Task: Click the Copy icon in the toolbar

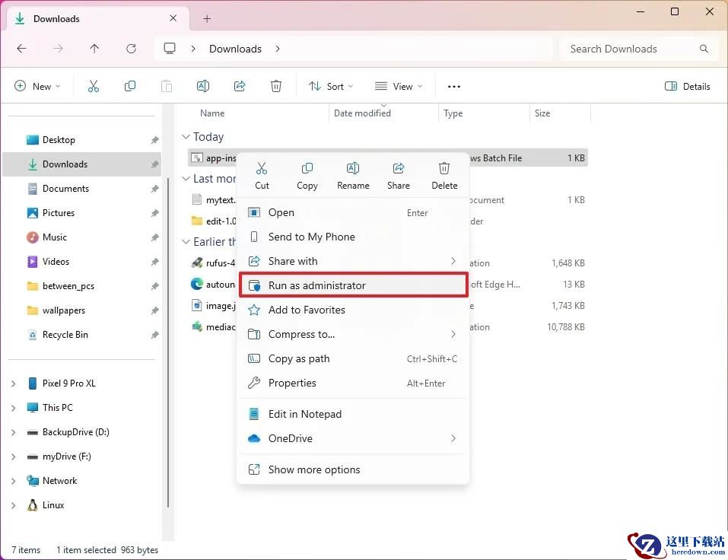Action: point(130,87)
